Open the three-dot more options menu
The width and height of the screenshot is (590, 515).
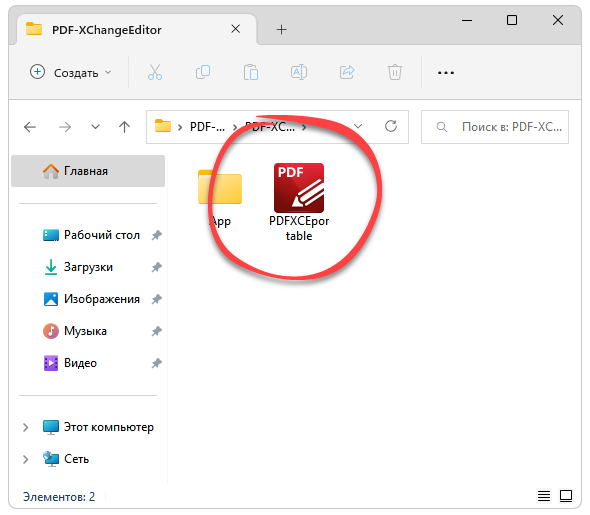(446, 72)
